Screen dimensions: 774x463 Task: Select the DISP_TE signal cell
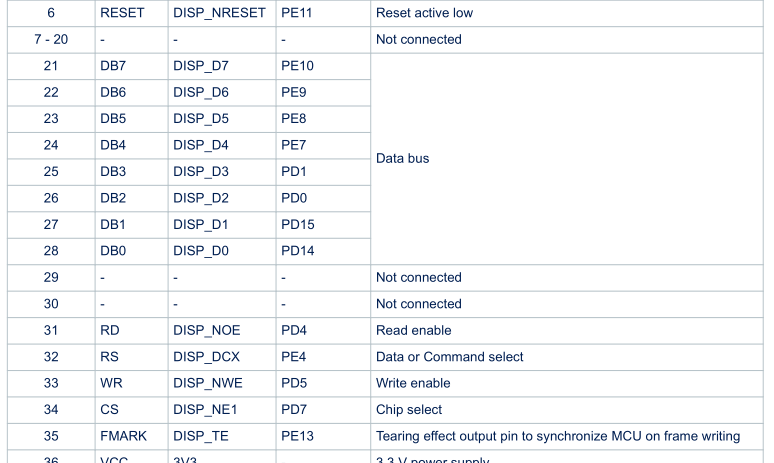[x=222, y=436]
